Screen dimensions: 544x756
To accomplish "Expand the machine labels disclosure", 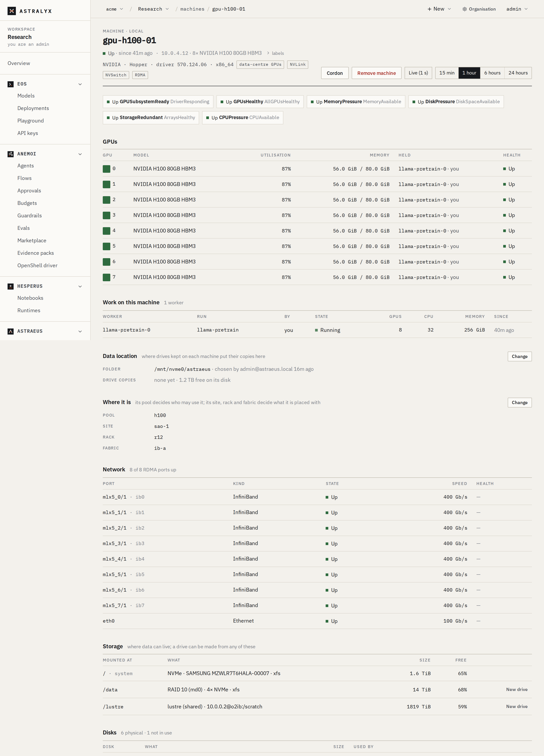I will tap(275, 53).
